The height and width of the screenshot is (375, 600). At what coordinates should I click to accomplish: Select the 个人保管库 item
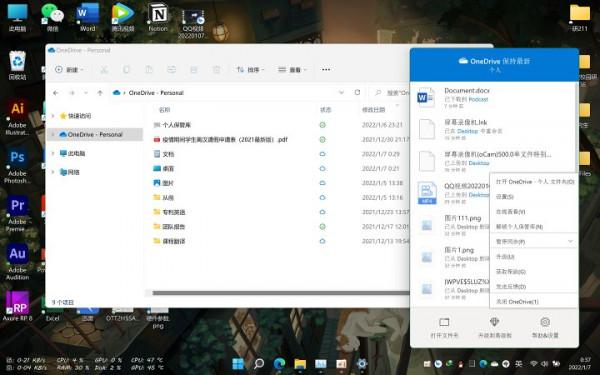click(176, 125)
